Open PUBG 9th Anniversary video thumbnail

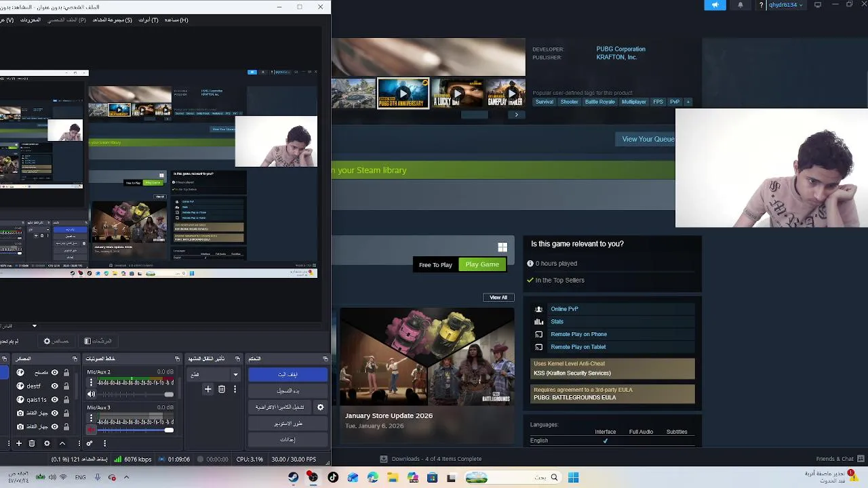[x=403, y=94]
